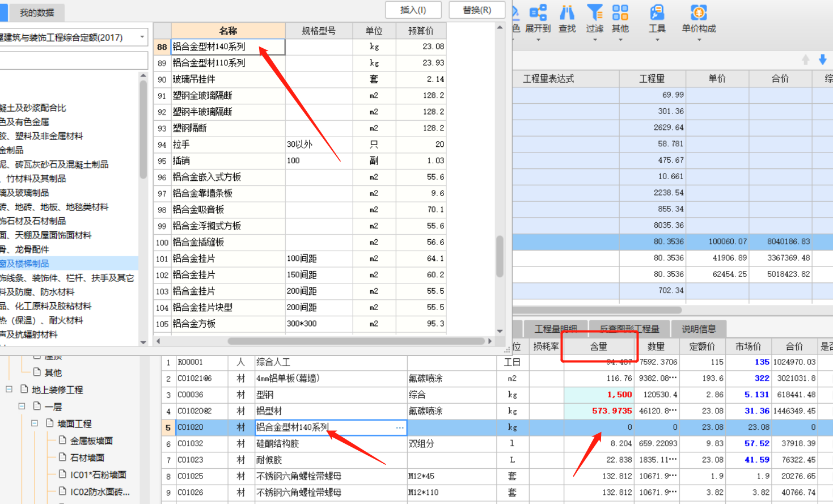Open the 工具 toolbar icon
The height and width of the screenshot is (504, 833).
pyautogui.click(x=657, y=12)
